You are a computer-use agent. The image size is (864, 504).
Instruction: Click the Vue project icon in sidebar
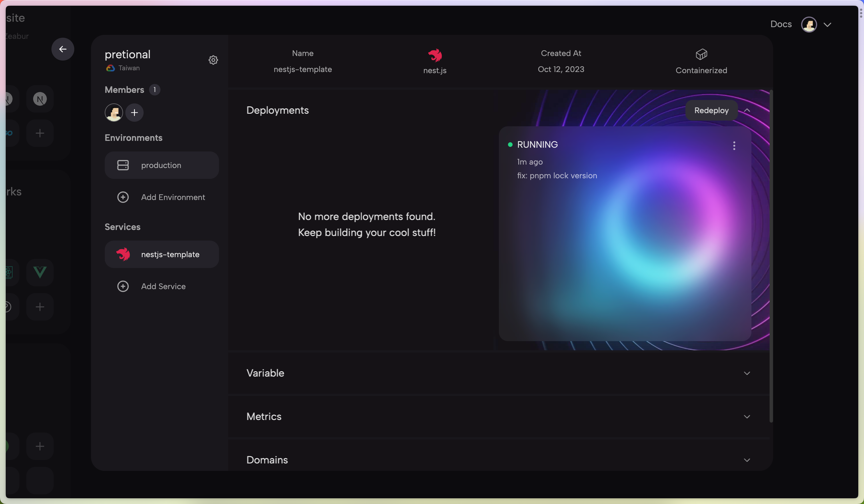[40, 273]
